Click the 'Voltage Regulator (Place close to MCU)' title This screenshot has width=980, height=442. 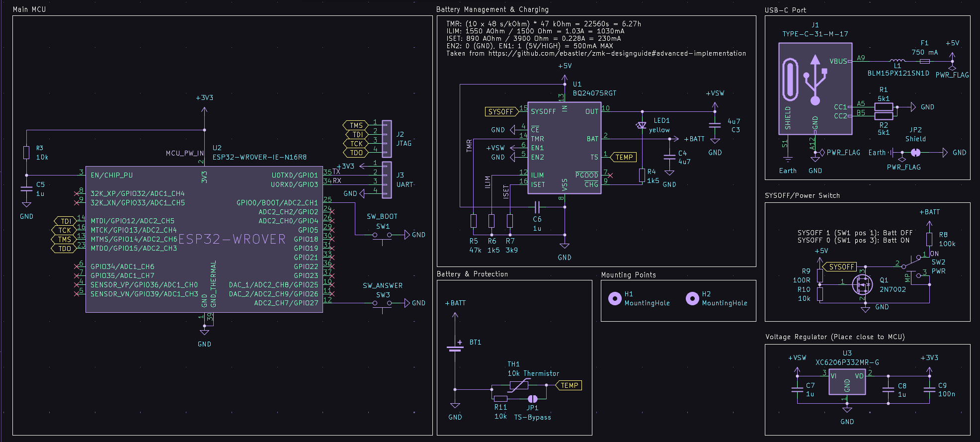point(835,337)
